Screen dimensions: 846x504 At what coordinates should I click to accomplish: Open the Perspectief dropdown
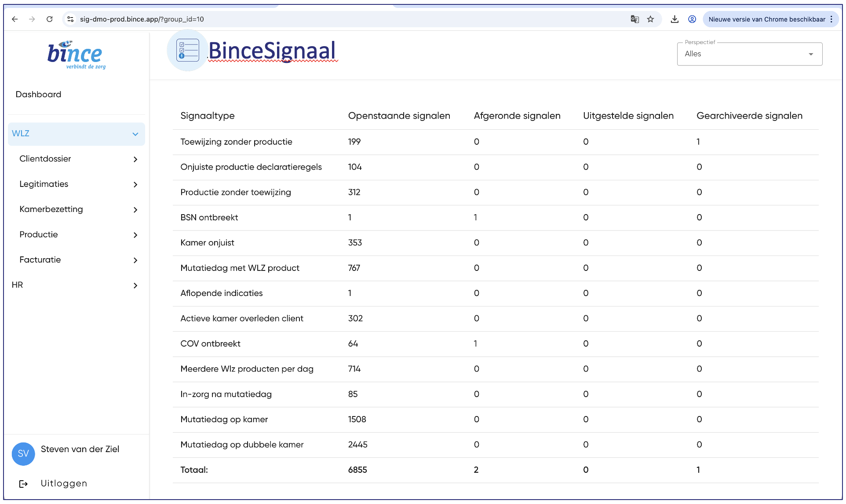click(749, 54)
